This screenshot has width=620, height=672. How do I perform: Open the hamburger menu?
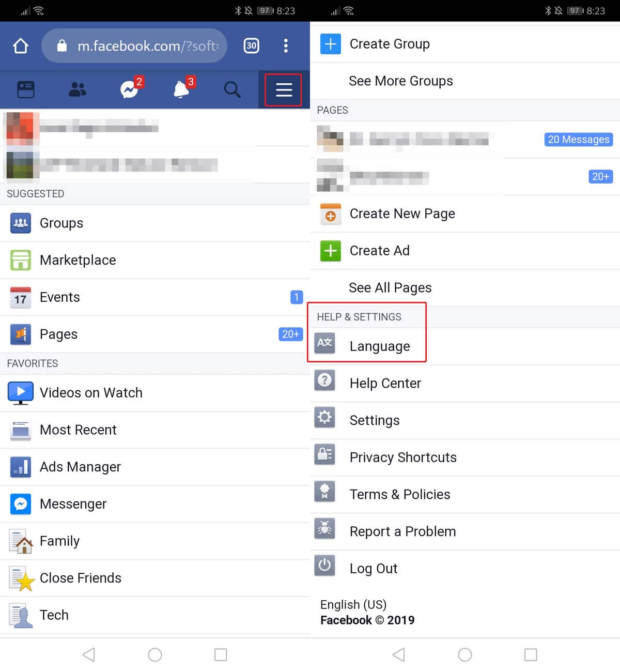click(x=283, y=89)
